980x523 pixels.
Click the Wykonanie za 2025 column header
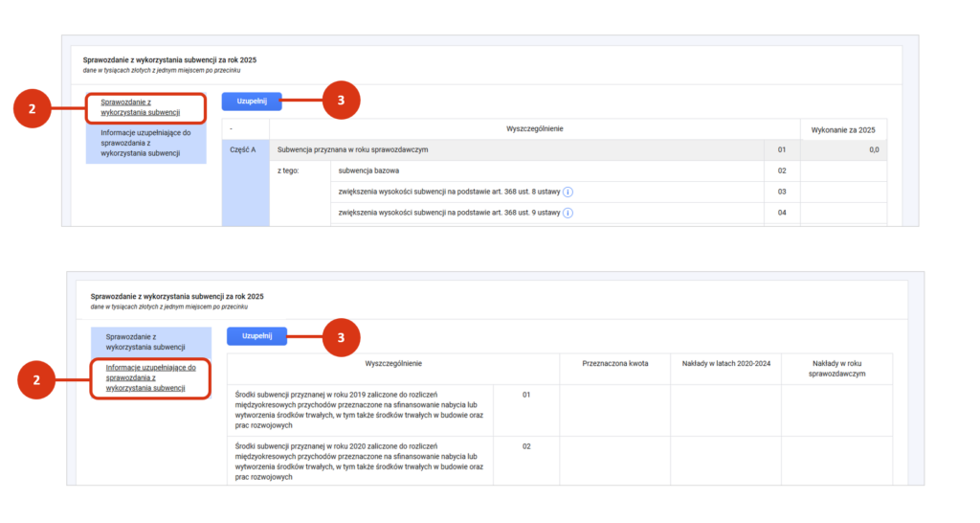coord(843,130)
